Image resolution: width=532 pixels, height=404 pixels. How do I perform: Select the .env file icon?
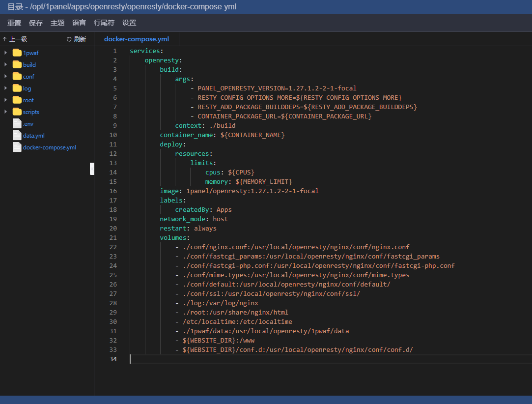[x=17, y=123]
